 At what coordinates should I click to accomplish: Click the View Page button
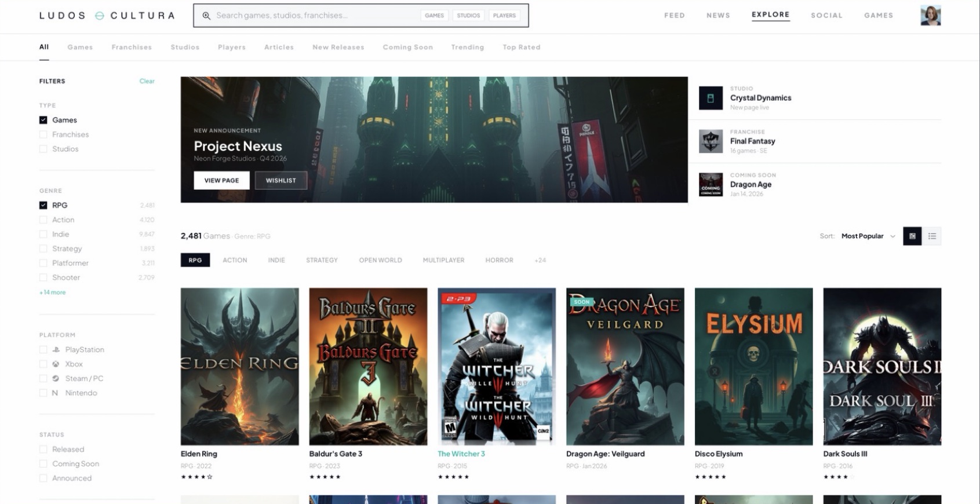(x=221, y=180)
